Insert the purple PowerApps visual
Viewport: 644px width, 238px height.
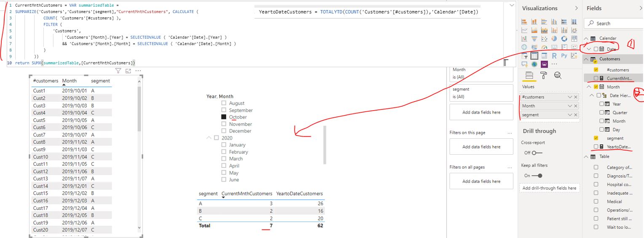click(x=544, y=64)
